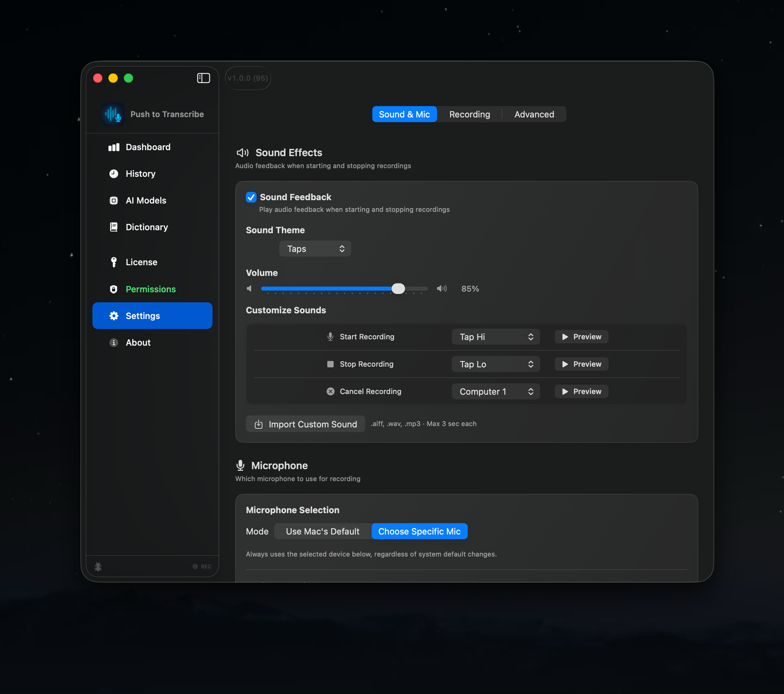Select the History clock icon
The image size is (784, 694).
coord(113,174)
